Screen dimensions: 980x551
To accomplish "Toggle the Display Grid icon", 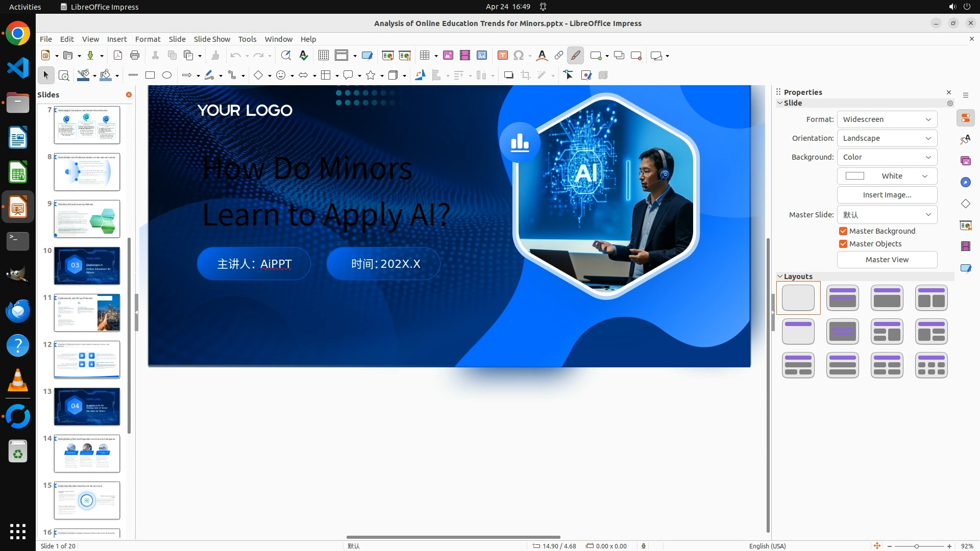I will pyautogui.click(x=323, y=56).
